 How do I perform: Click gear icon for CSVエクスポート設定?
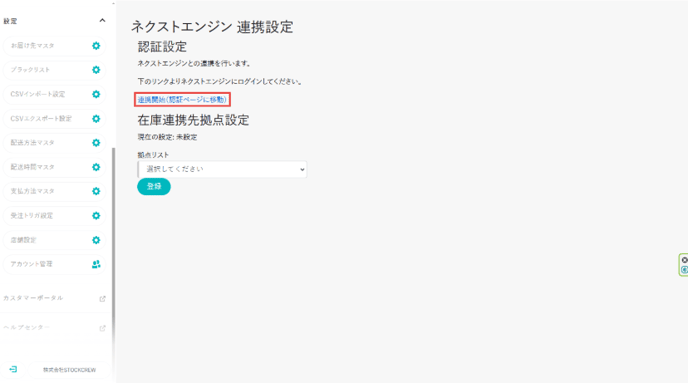click(96, 119)
